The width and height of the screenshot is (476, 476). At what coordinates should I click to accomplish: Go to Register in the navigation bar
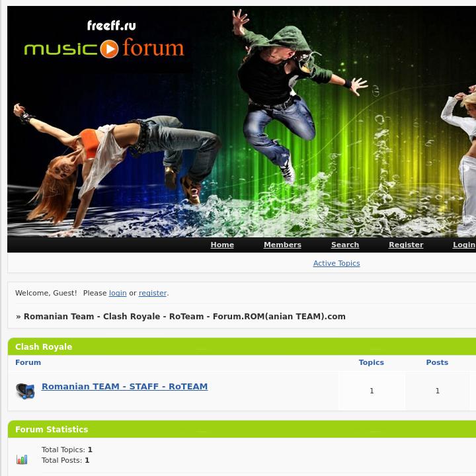coord(406,245)
